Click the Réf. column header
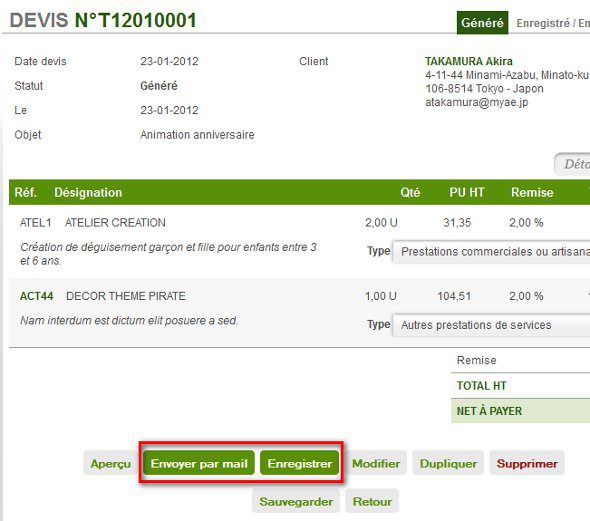This screenshot has width=590, height=521. (x=26, y=192)
